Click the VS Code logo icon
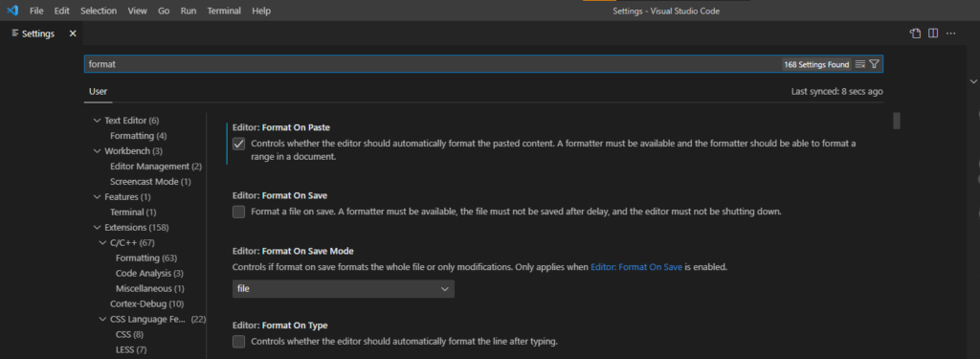Image resolution: width=980 pixels, height=359 pixels. pos(12,11)
